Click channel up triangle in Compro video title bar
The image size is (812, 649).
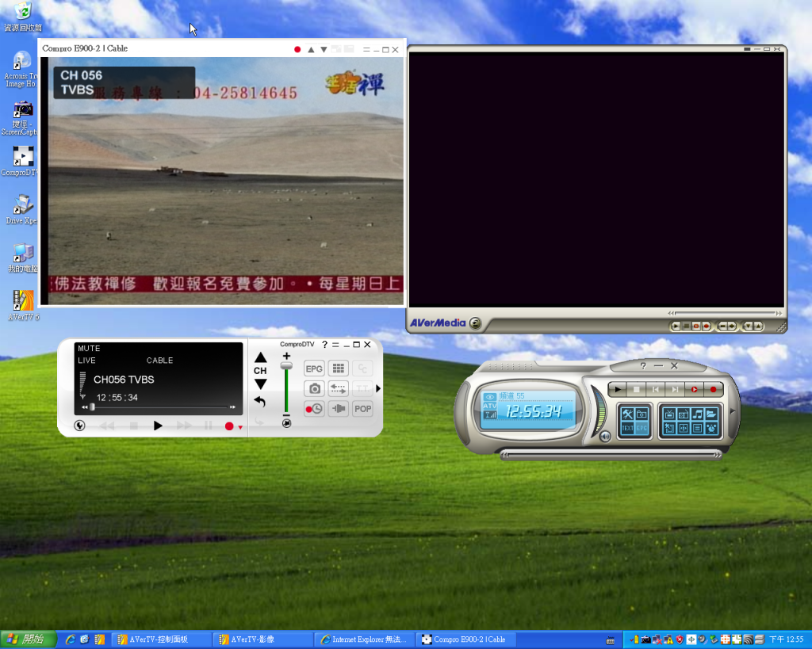pos(311,50)
